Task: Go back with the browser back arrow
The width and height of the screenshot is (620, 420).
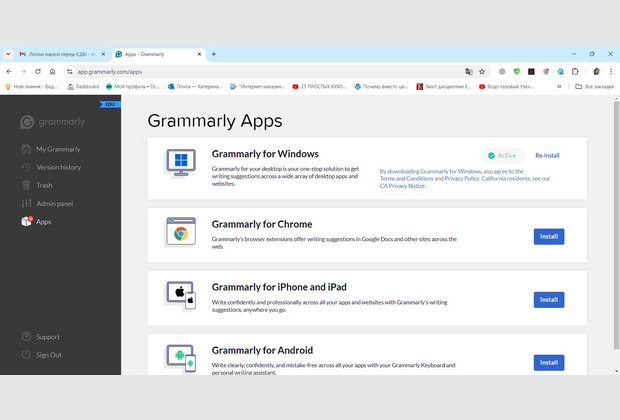Action: tap(9, 72)
